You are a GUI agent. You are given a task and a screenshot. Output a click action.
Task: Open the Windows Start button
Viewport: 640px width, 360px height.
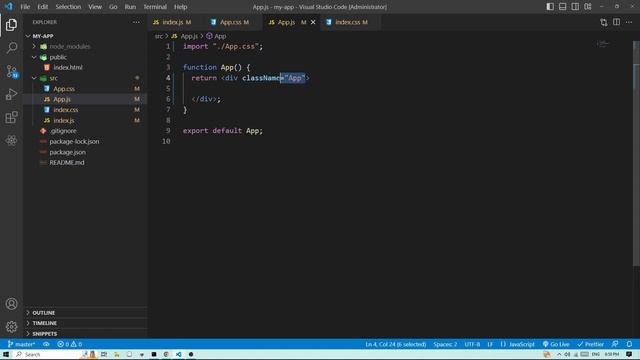click(6, 354)
